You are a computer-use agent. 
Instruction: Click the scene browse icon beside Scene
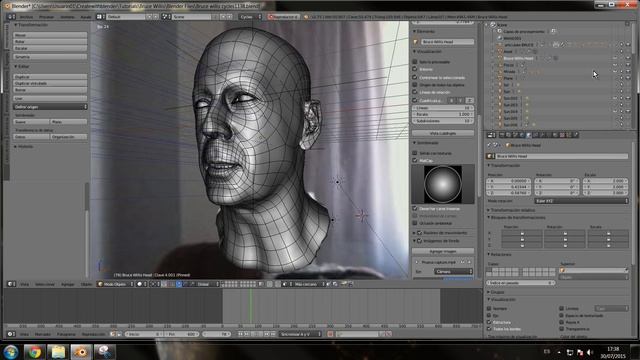166,17
